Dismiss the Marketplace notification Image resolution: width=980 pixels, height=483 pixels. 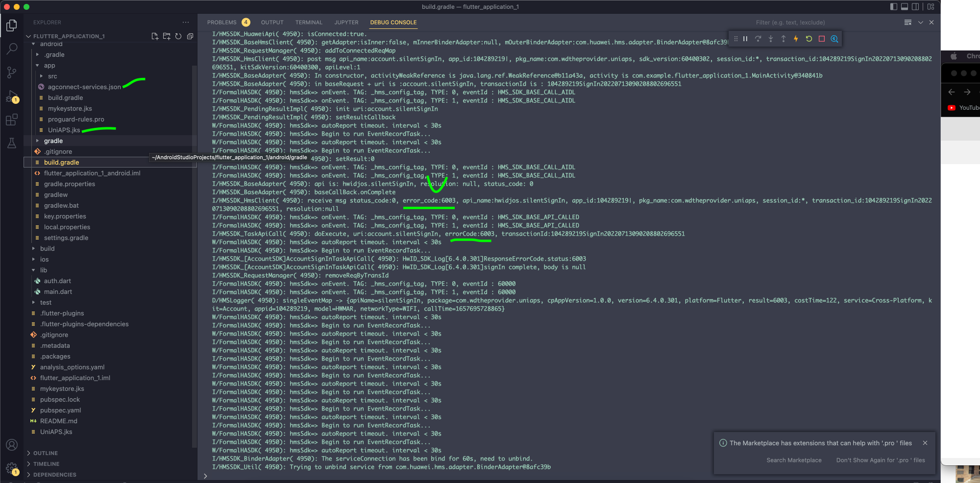(925, 443)
